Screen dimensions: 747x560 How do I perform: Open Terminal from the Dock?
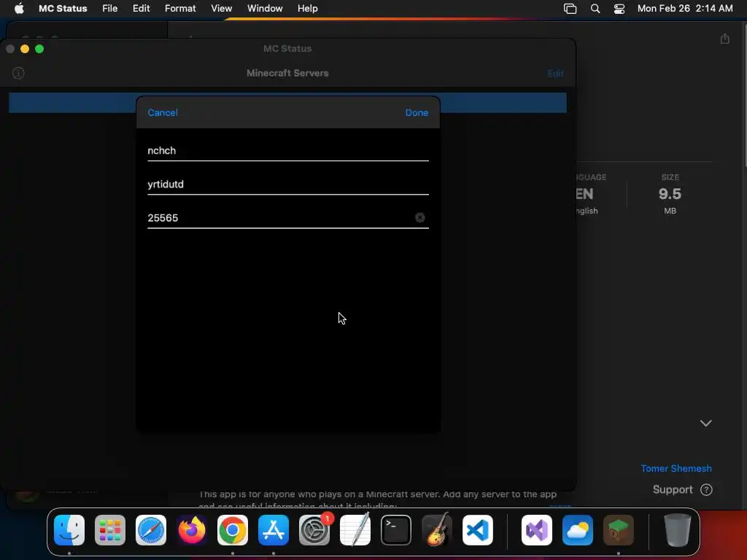tap(396, 530)
